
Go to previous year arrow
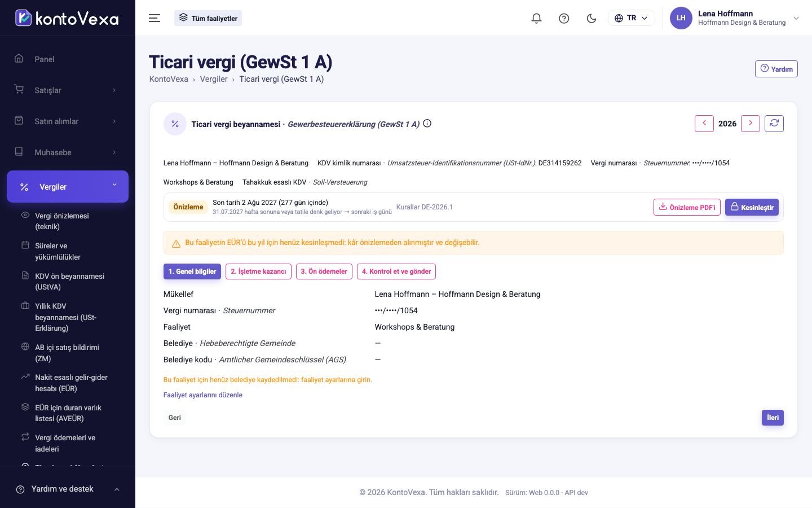coord(704,123)
